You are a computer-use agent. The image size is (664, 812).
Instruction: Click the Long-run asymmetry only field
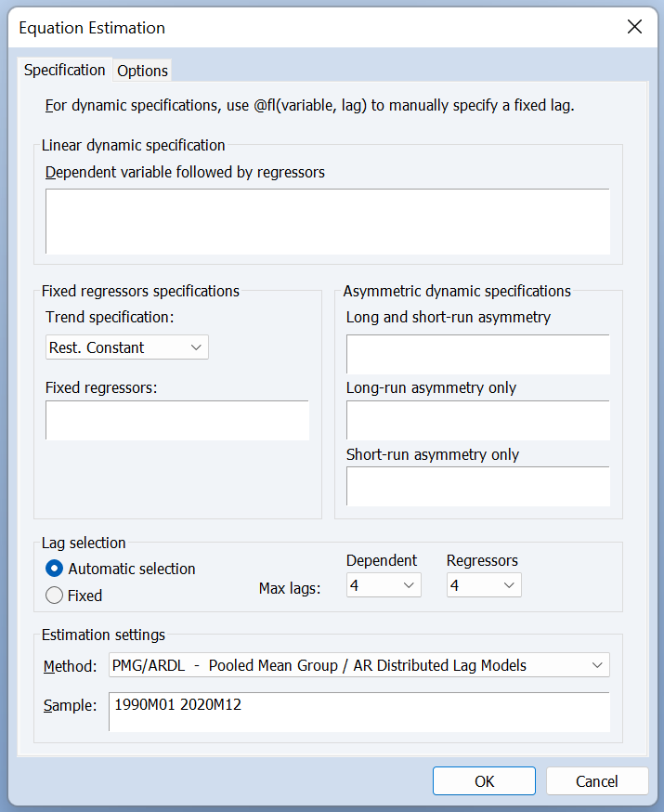point(477,421)
